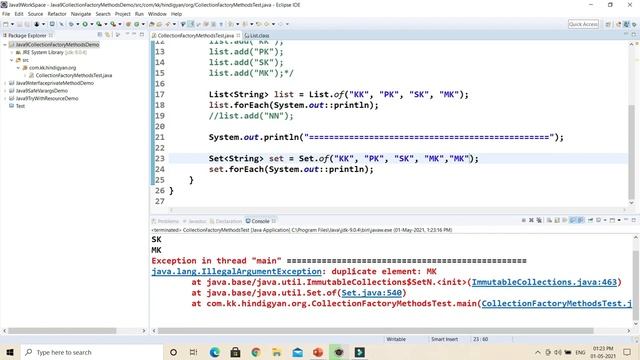Open the Project menu

pos(122,14)
